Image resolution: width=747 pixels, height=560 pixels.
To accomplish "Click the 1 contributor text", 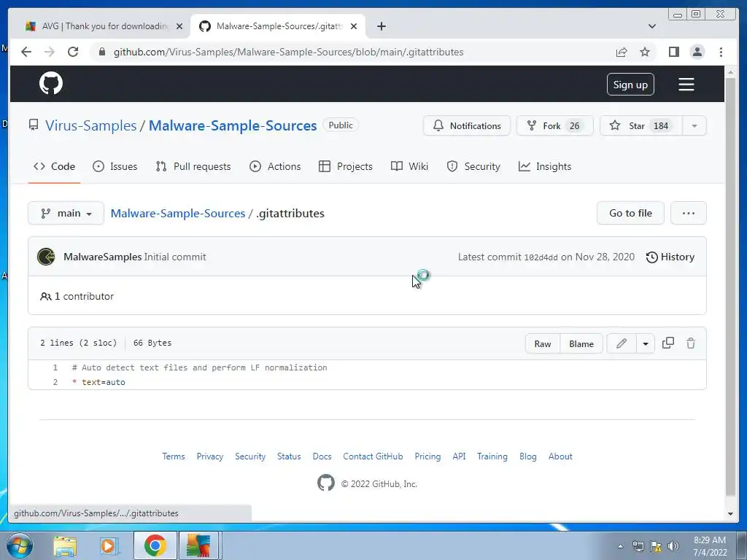I will pyautogui.click(x=77, y=296).
